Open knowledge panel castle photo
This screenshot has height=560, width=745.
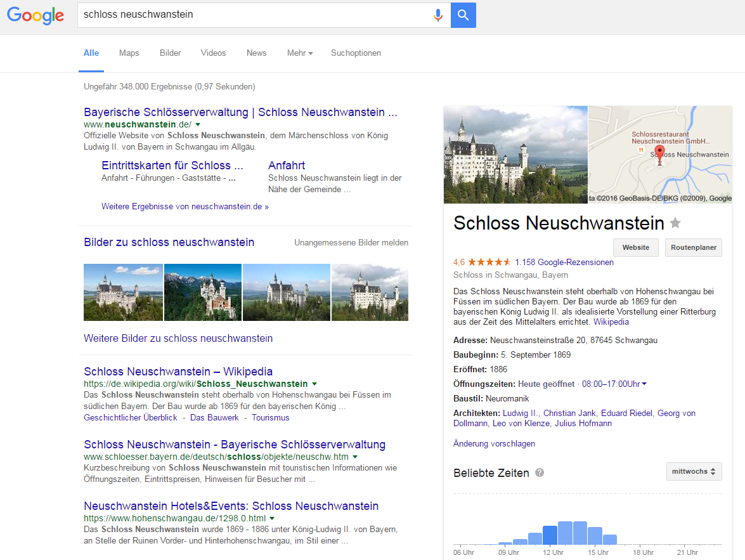pos(515,155)
